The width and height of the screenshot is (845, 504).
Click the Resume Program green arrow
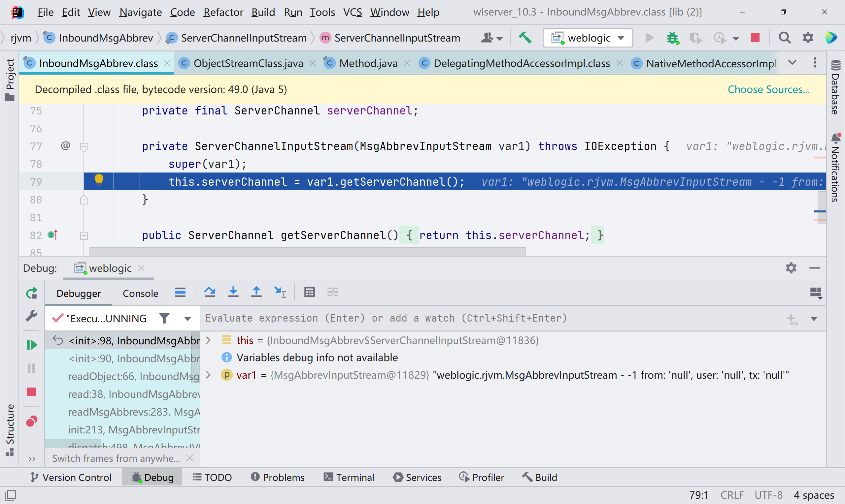pyautogui.click(x=32, y=345)
